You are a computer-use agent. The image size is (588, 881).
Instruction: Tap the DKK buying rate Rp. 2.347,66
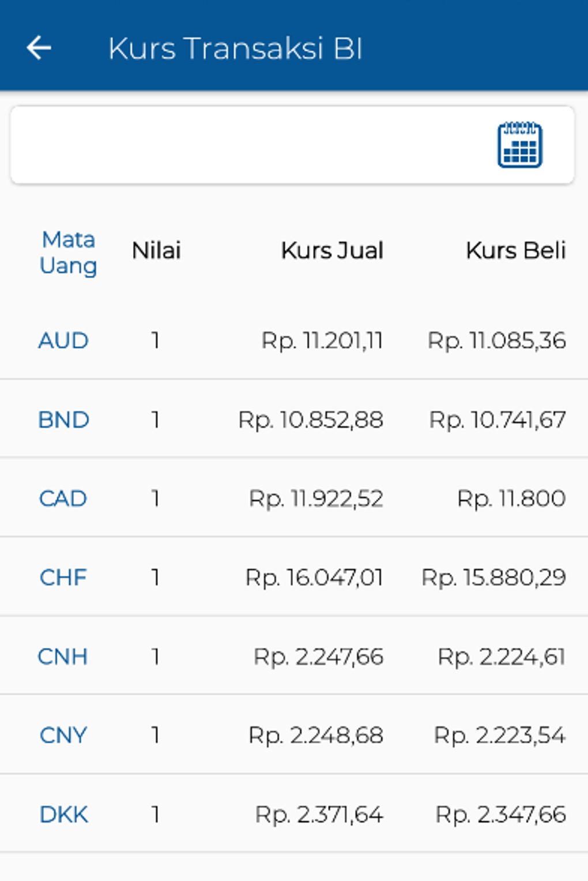pos(500,815)
